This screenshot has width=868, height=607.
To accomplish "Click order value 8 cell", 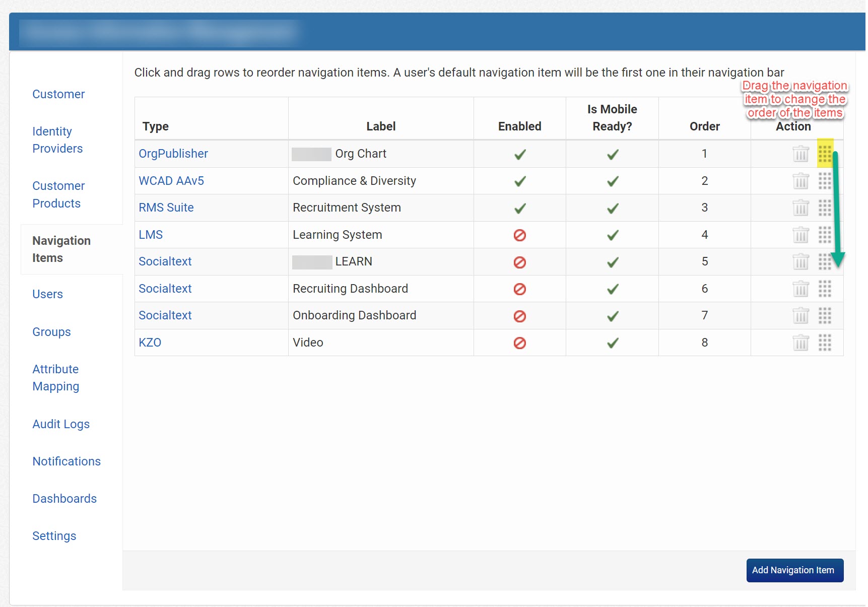I will coord(705,343).
